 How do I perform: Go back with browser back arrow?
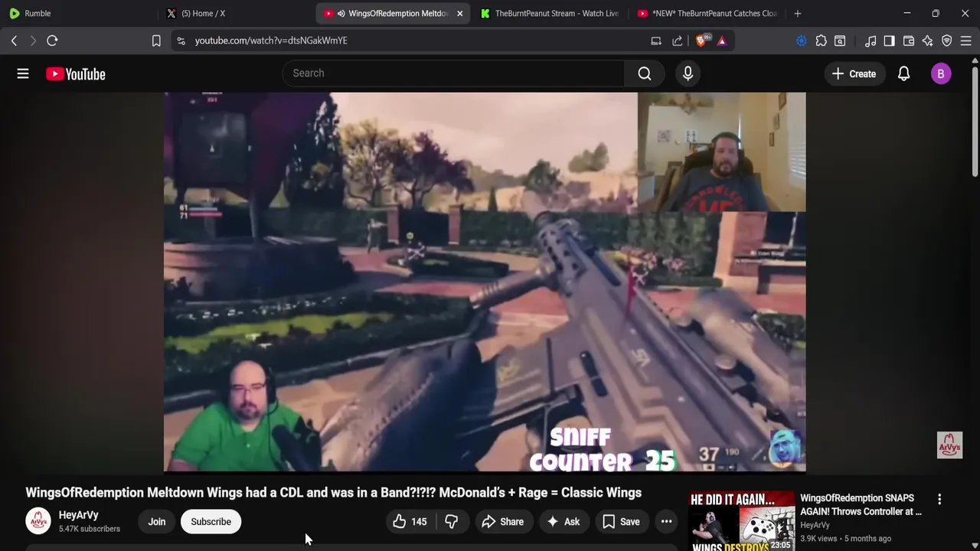14,41
